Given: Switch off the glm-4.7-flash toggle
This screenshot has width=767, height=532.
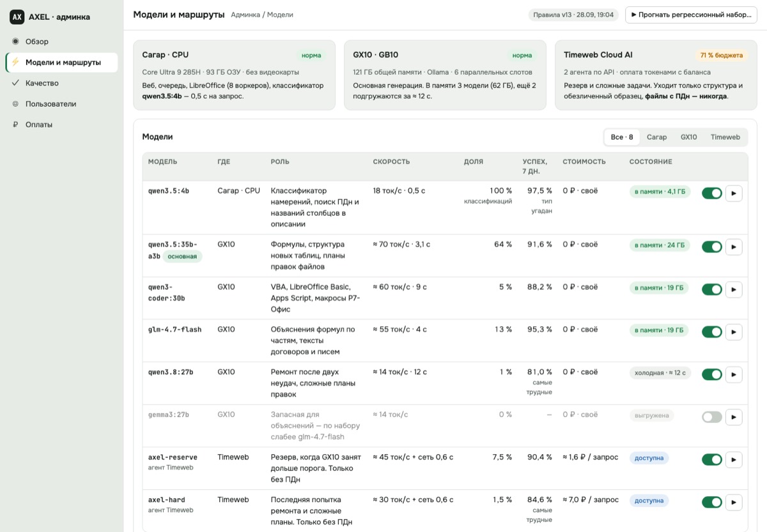Looking at the screenshot, I should (712, 332).
